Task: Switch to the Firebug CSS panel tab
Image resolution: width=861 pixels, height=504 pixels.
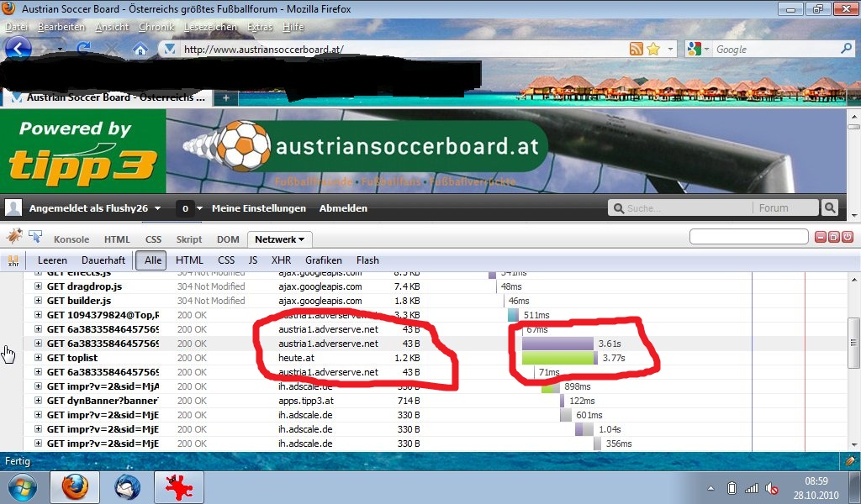Action: coord(153,239)
